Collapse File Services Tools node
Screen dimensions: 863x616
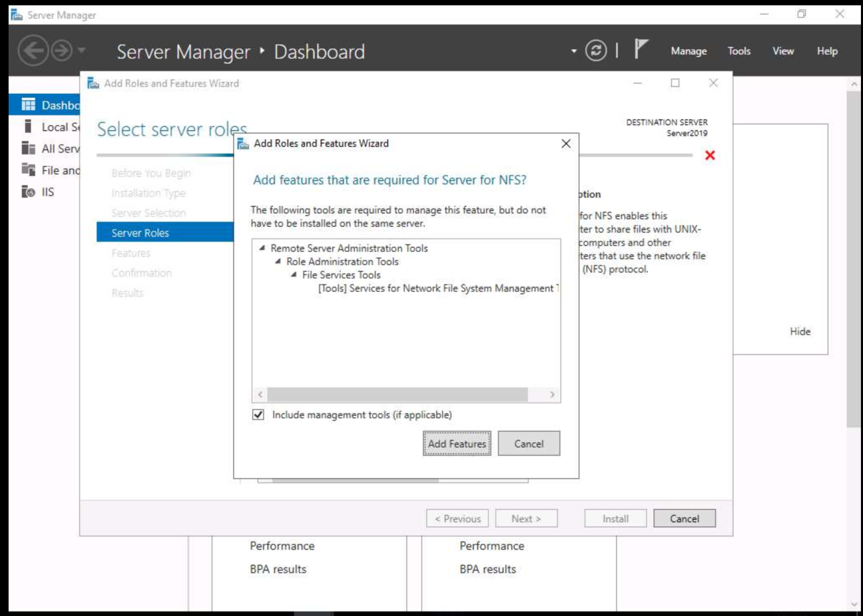(x=294, y=274)
